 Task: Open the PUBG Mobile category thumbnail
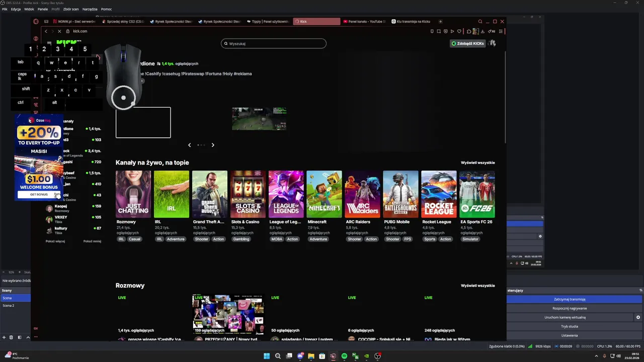400,194
